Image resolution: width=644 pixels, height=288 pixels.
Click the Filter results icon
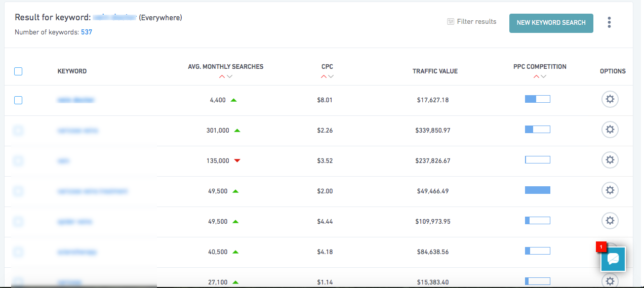click(451, 22)
